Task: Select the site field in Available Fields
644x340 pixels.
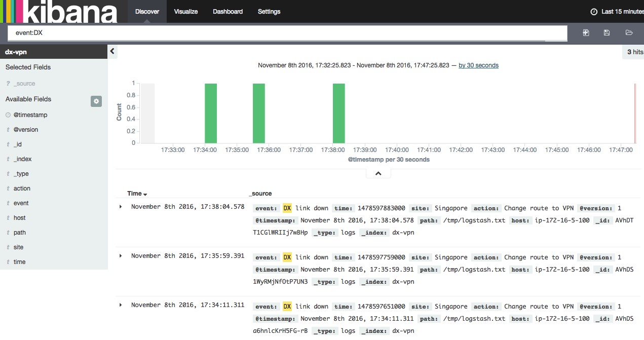Action: pyautogui.click(x=18, y=247)
